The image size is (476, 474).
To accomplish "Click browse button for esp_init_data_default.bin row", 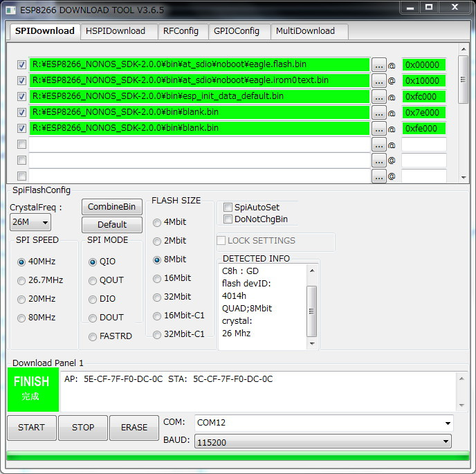I will pos(379,97).
